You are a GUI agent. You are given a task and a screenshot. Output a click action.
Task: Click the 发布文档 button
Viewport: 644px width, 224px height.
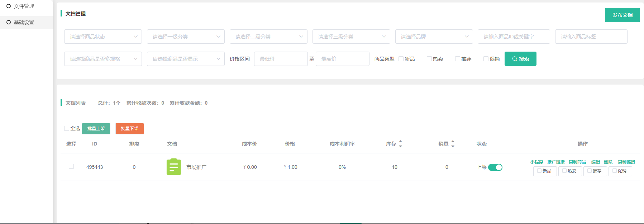[x=622, y=15]
